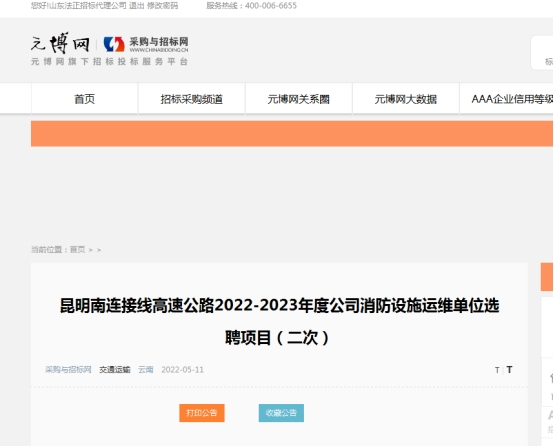This screenshot has width=554, height=447.
Task: Open the 采购与招标网 source link under the title
Action: tap(68, 370)
